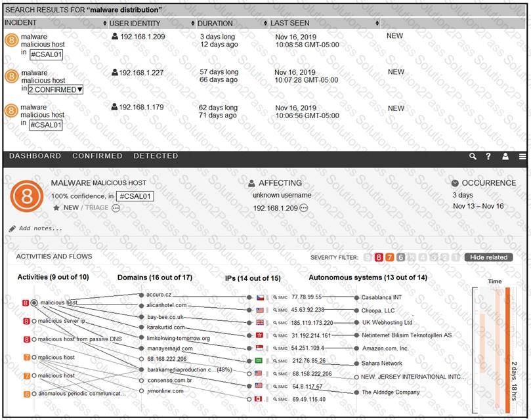
Task: Toggle severity filter level 7
Action: [x=389, y=257]
